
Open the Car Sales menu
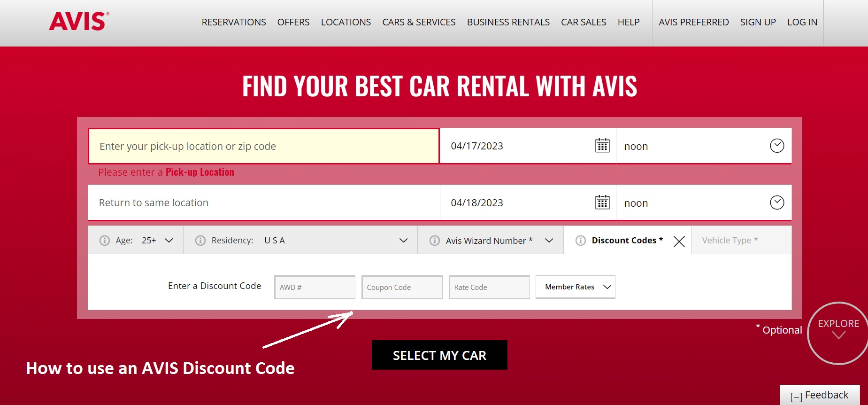(584, 22)
